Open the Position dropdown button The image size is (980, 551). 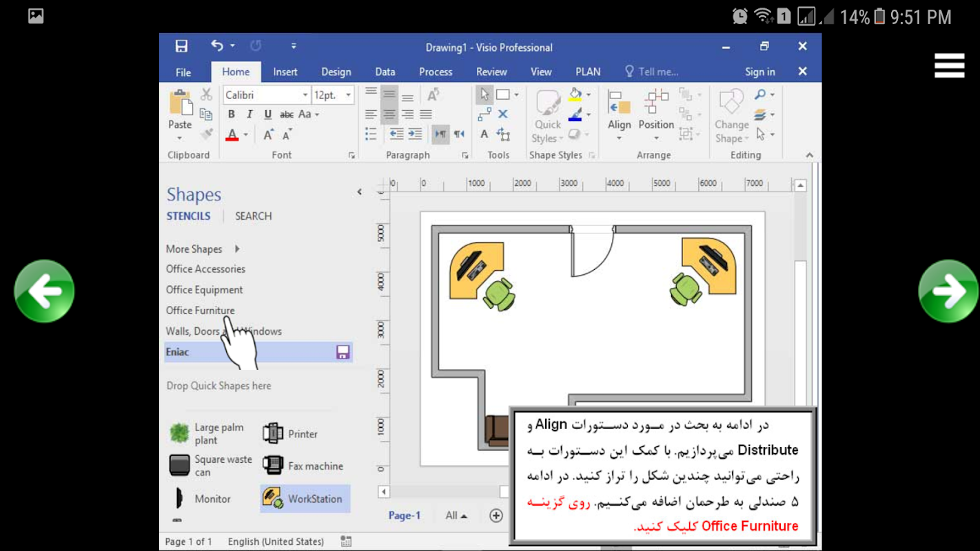(x=656, y=115)
